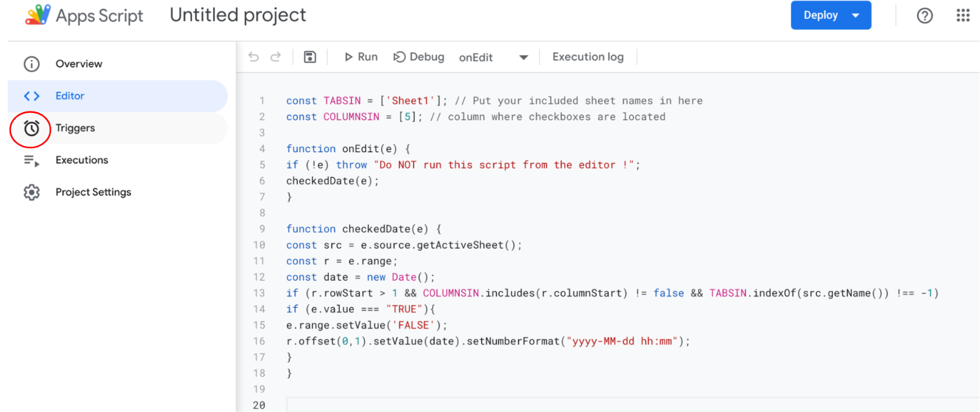Screen dimensions: 980x412
Task: Click the Apps Script logo icon
Action: pos(38,15)
